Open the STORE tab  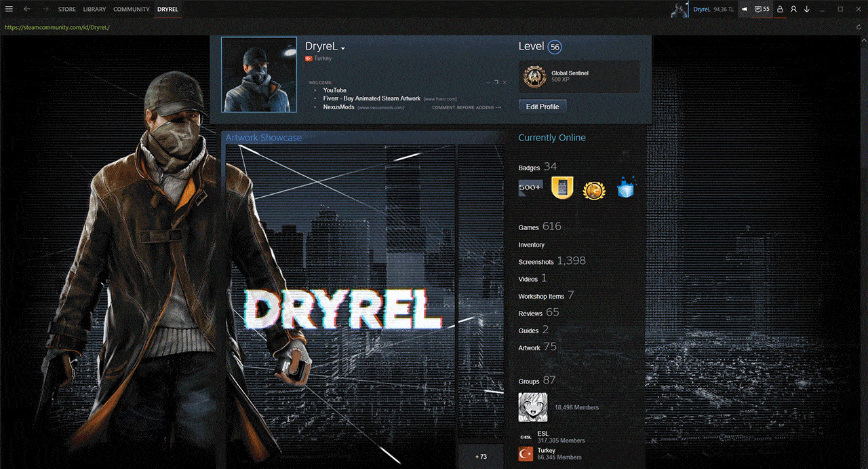pos(67,10)
